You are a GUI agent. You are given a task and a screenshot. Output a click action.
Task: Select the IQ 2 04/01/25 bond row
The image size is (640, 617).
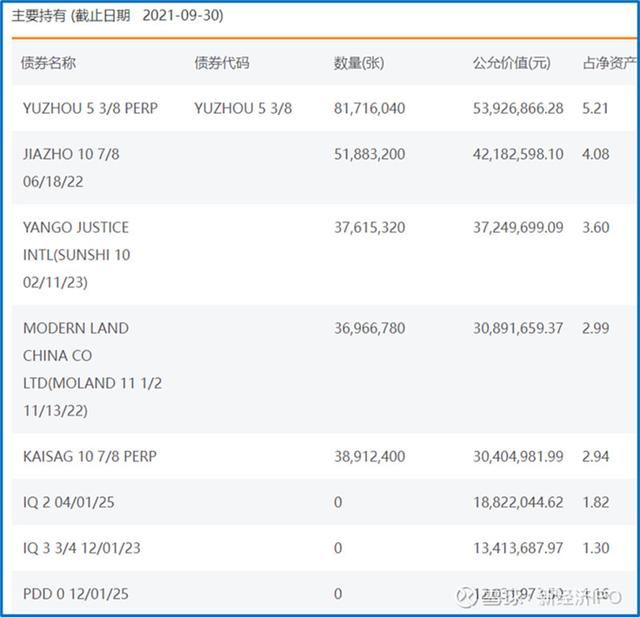(x=68, y=502)
